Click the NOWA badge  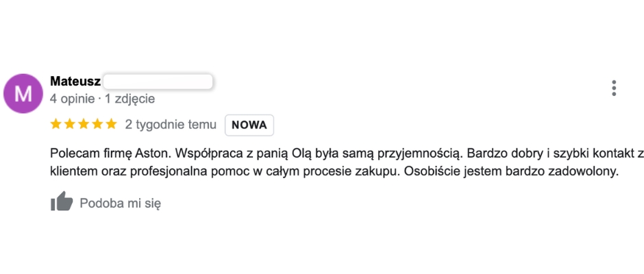[x=249, y=125]
